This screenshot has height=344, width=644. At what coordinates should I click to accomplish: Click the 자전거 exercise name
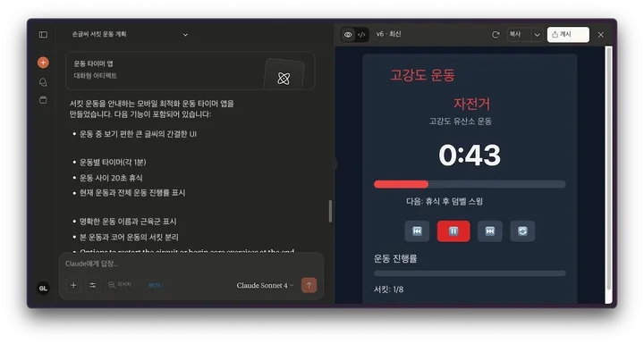[471, 104]
